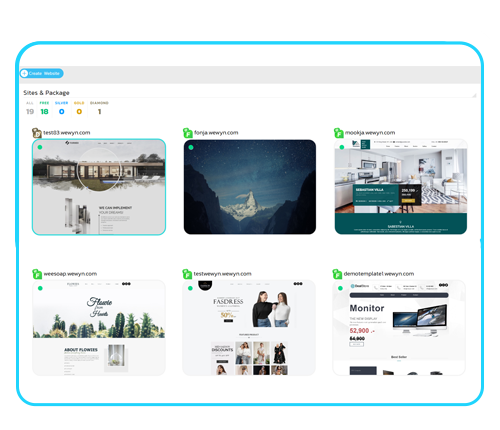
Task: Click the testwewyn.wewyn.com site link
Action: tap(223, 274)
